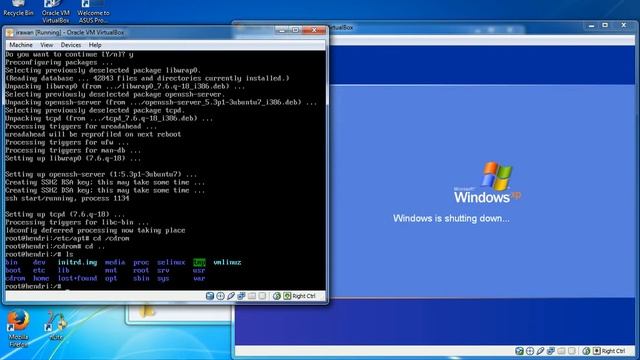
Task: Close the Windows XP VirtualBox window
Action: (624, 25)
